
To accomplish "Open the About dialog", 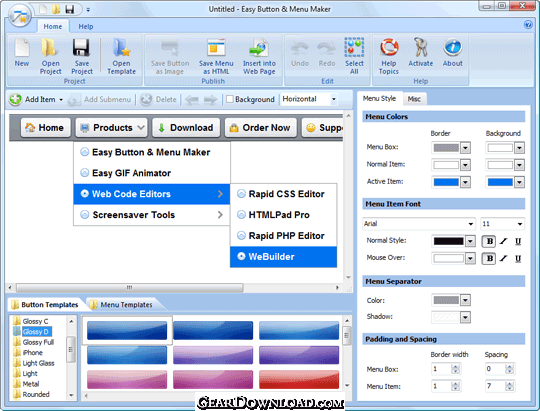I will click(x=453, y=53).
